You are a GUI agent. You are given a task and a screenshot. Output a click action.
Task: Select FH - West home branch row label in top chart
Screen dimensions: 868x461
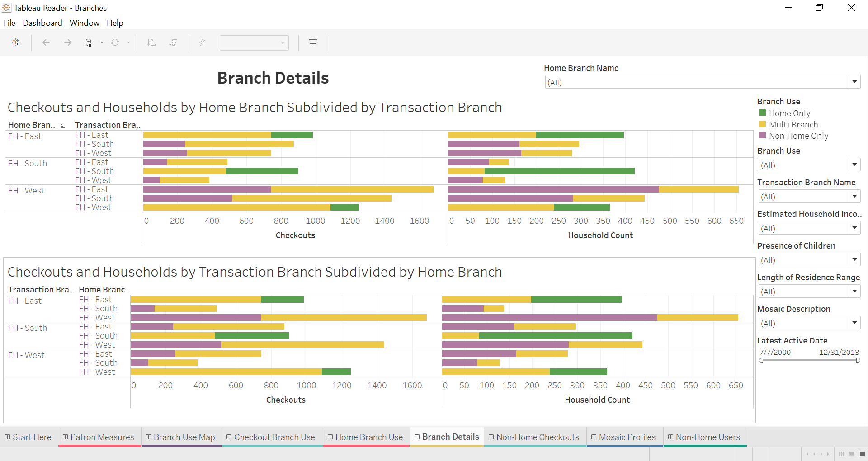click(x=26, y=191)
